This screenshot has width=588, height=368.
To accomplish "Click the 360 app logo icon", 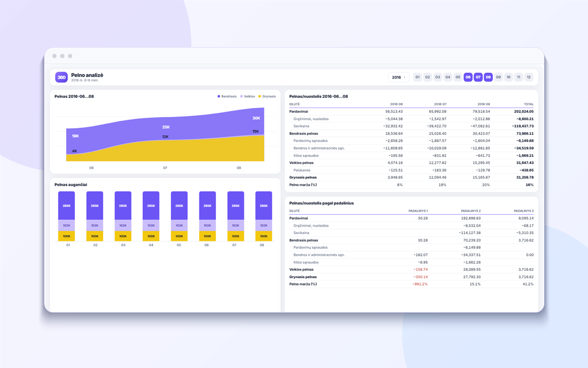I will pos(61,77).
